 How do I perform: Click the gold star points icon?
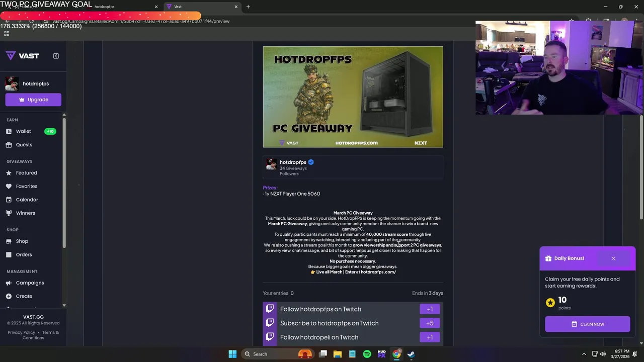coord(550,303)
